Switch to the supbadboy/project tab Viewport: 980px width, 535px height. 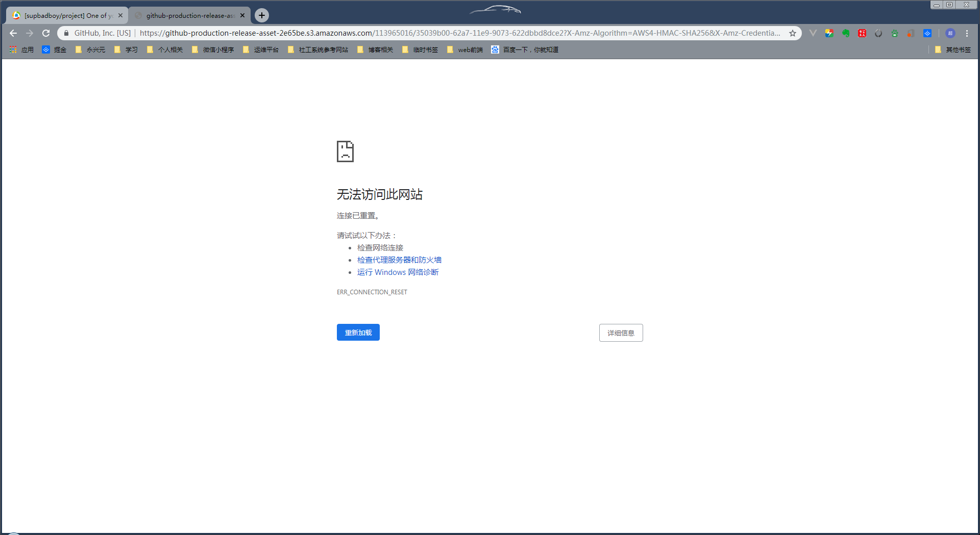tap(66, 15)
